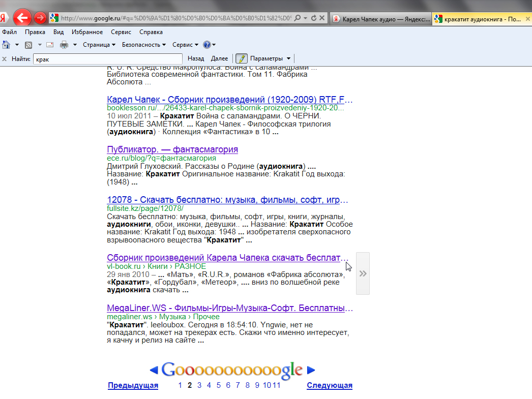Switch to Карел Чапек аудио Яндекс tab
The height and width of the screenshot is (399, 532).
[x=380, y=19]
